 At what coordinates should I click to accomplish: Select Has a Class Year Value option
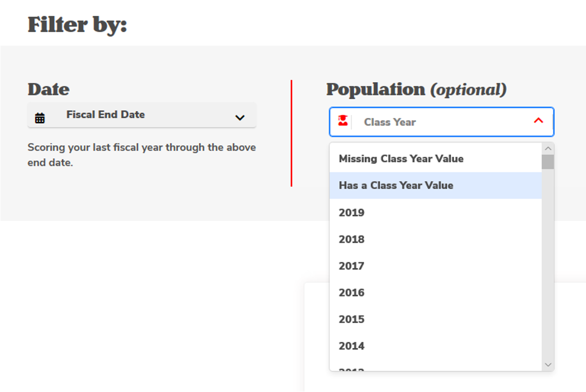(x=396, y=185)
